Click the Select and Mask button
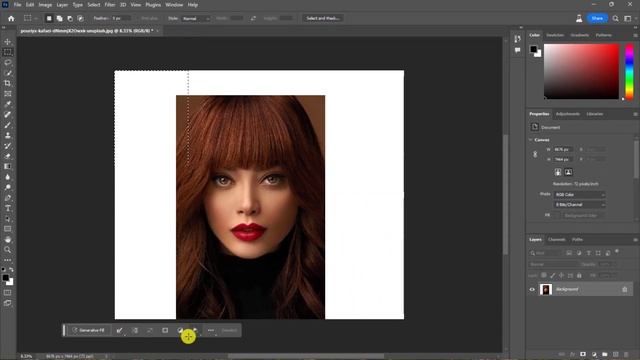Screen dimensions: 640x360 pyautogui.click(x=323, y=18)
